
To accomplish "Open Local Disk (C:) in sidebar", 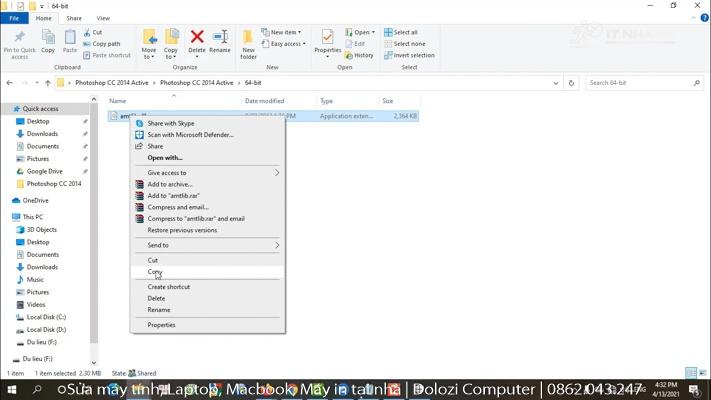I will pos(46,317).
